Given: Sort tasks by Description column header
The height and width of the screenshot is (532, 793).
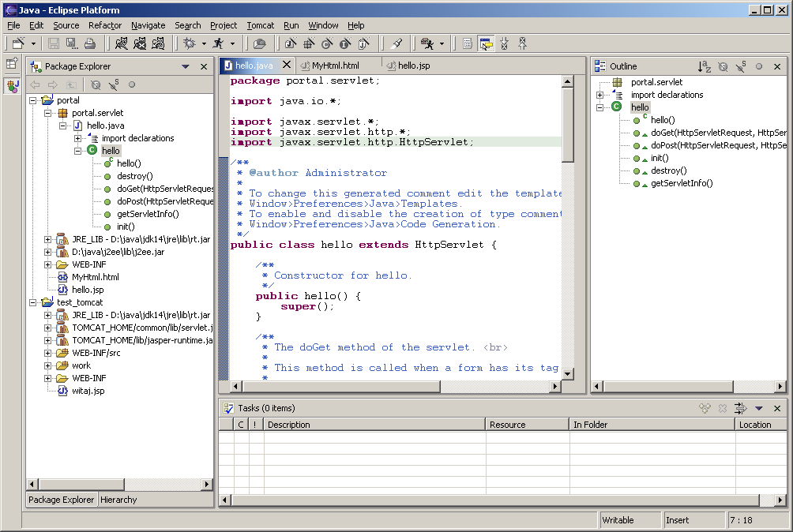Looking at the screenshot, I should (374, 425).
